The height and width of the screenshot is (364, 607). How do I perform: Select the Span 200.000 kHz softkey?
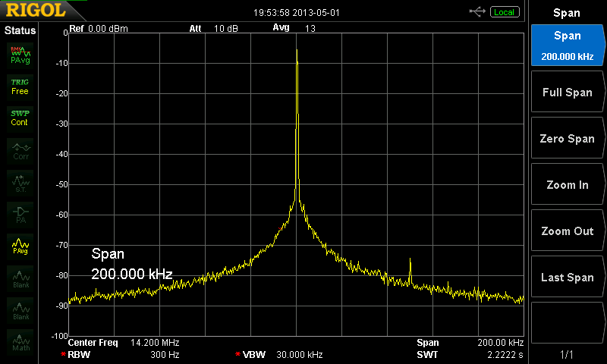tap(567, 45)
